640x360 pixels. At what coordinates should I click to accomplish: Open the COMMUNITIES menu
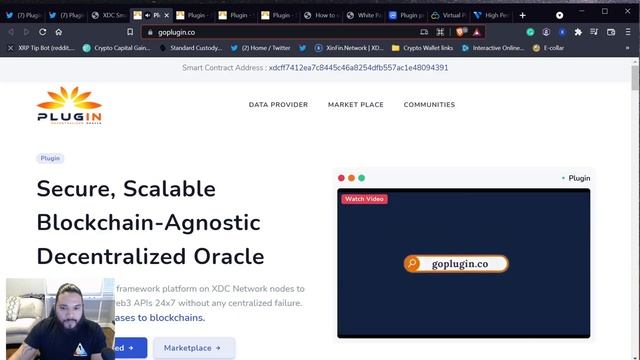coord(429,105)
